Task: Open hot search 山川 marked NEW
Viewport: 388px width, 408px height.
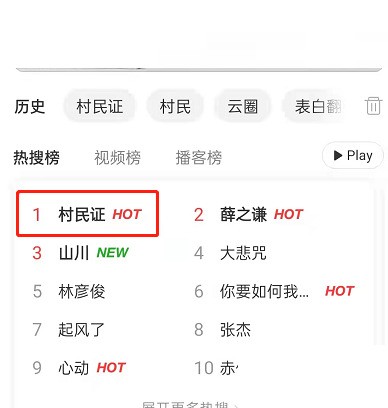Action: (80, 253)
